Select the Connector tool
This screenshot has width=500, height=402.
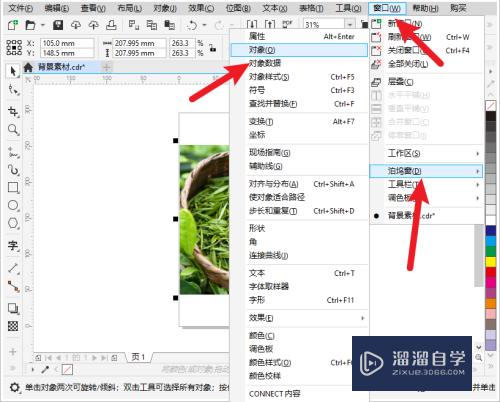click(13, 286)
